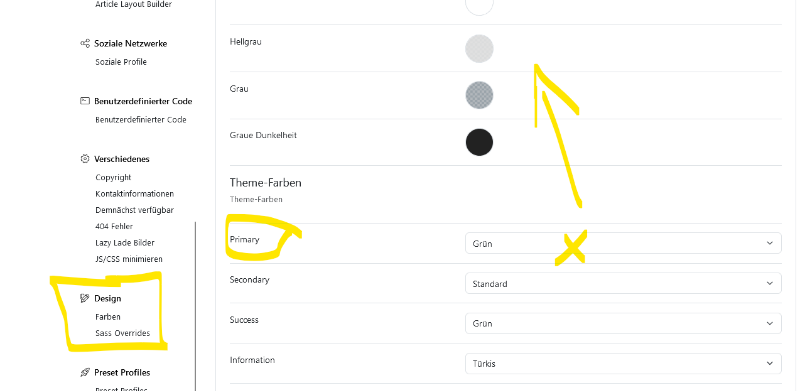The width and height of the screenshot is (800, 391).
Task: Open JS/CSS minimieren settings
Action: tap(129, 259)
